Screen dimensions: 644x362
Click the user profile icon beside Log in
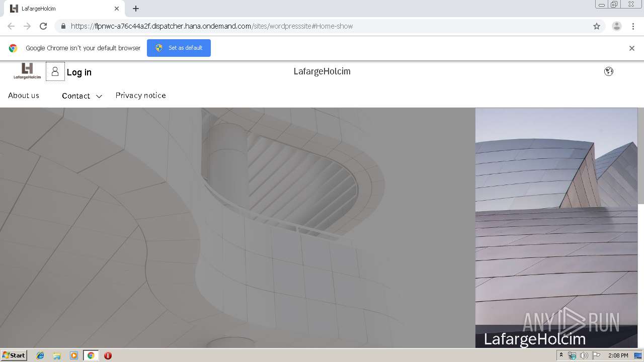click(55, 71)
